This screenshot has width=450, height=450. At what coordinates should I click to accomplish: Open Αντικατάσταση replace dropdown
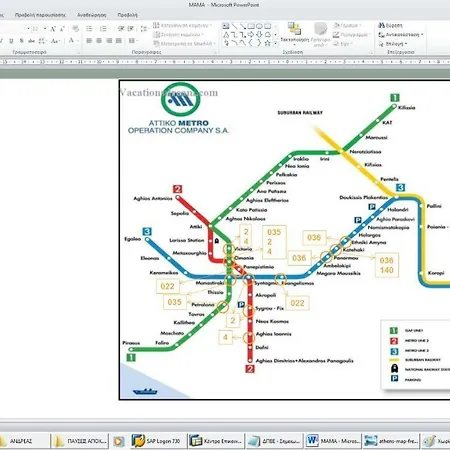pyautogui.click(x=401, y=34)
